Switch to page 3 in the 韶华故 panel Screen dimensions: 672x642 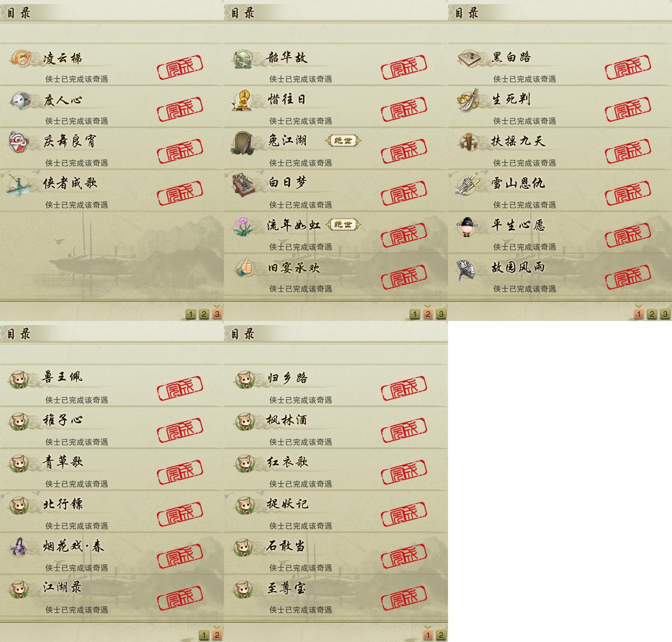pyautogui.click(x=441, y=314)
